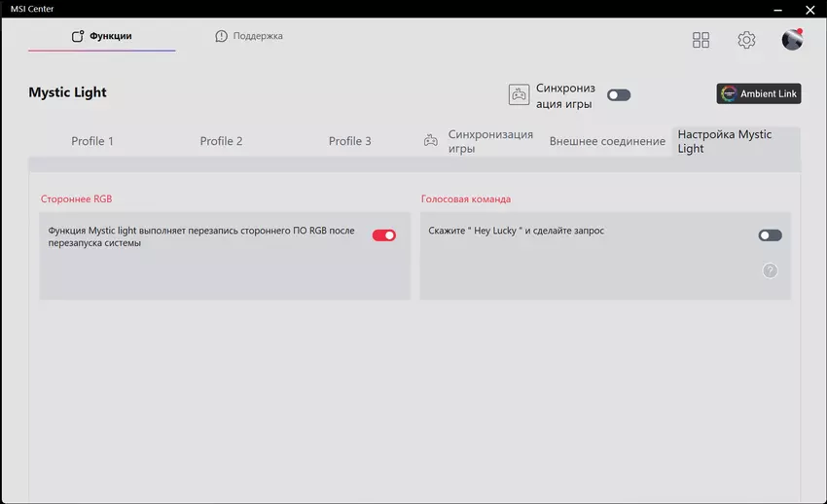The height and width of the screenshot is (504, 827).
Task: Open voice command help question mark
Action: pyautogui.click(x=770, y=270)
